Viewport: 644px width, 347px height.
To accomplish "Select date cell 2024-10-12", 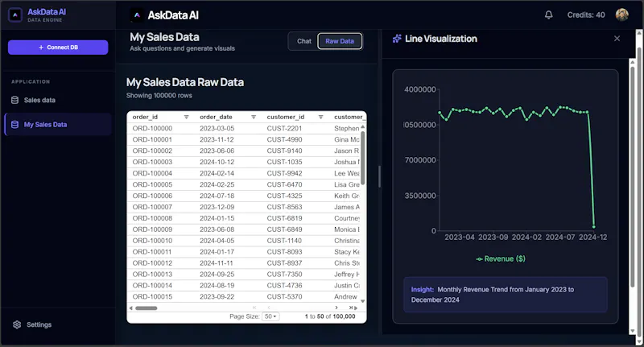I will pos(217,162).
